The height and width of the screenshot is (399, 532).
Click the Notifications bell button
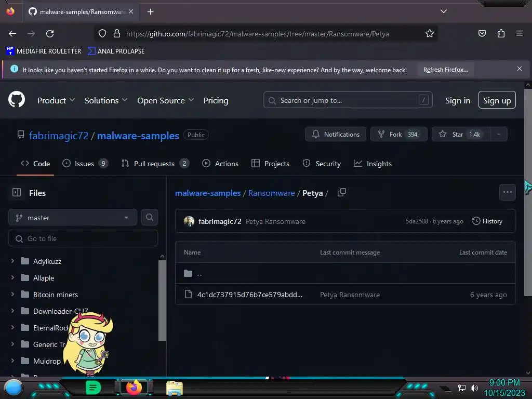click(336, 135)
